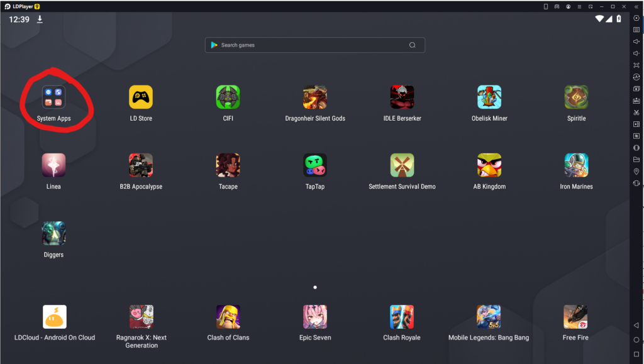
Task: Click the Search games field
Action: [x=315, y=45]
